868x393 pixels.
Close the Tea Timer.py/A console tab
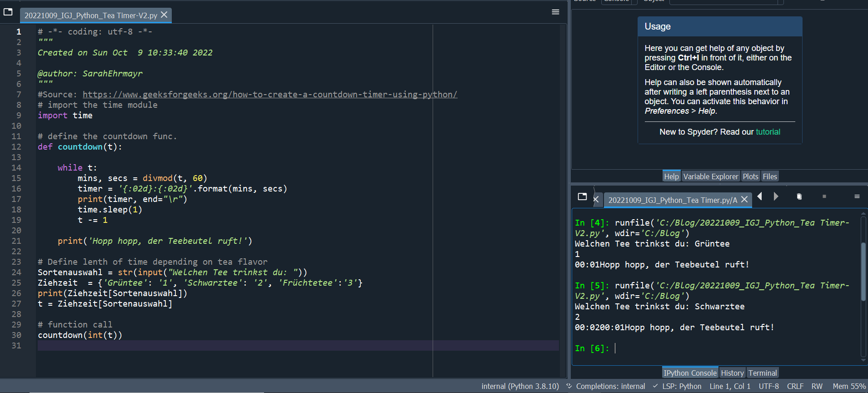744,200
